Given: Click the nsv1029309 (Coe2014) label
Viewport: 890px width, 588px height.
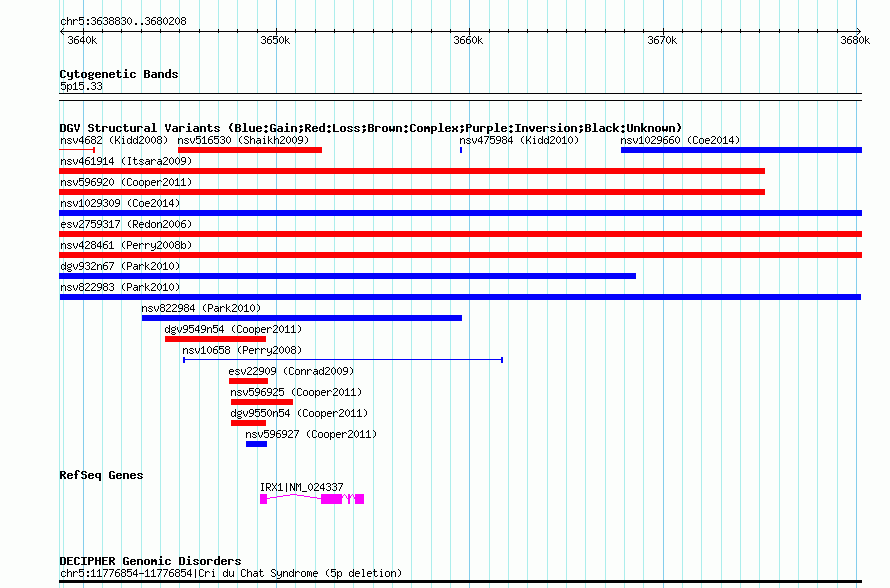Looking at the screenshot, I should pyautogui.click(x=120, y=203).
